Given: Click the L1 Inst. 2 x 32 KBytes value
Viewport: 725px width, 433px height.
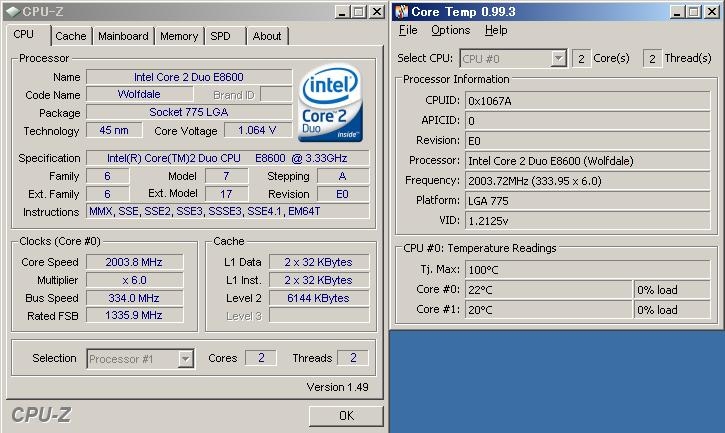Looking at the screenshot, I should click(x=319, y=280).
